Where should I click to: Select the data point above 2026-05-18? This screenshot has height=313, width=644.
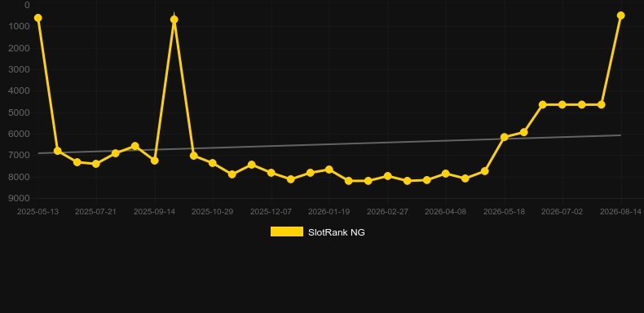click(x=505, y=137)
